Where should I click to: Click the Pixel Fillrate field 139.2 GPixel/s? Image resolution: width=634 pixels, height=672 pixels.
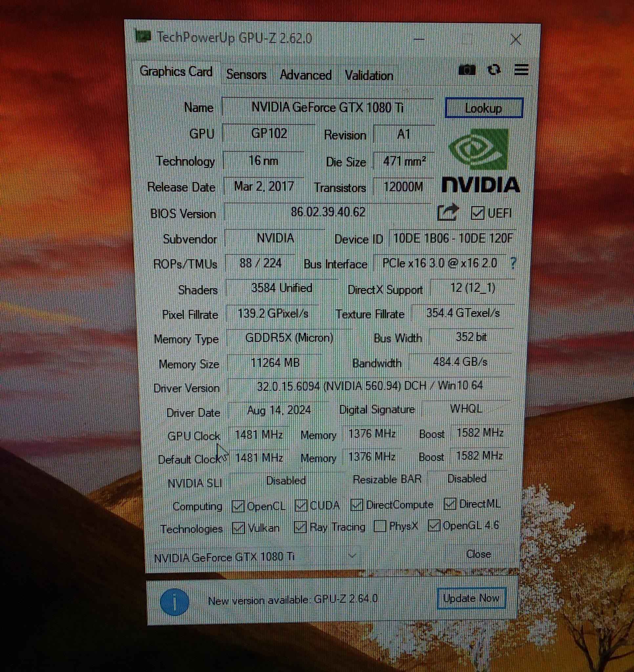pos(273,313)
